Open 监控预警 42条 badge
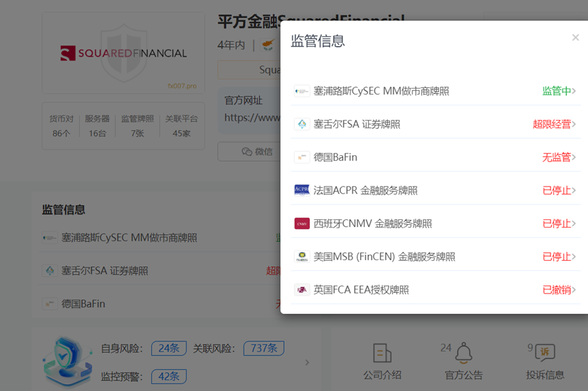Screen dimensions: 588x391 169,377
